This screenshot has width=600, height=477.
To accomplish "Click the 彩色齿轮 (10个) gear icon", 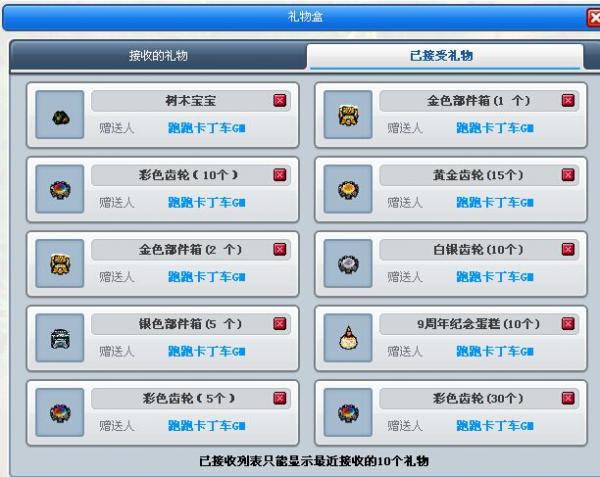I will [60, 189].
